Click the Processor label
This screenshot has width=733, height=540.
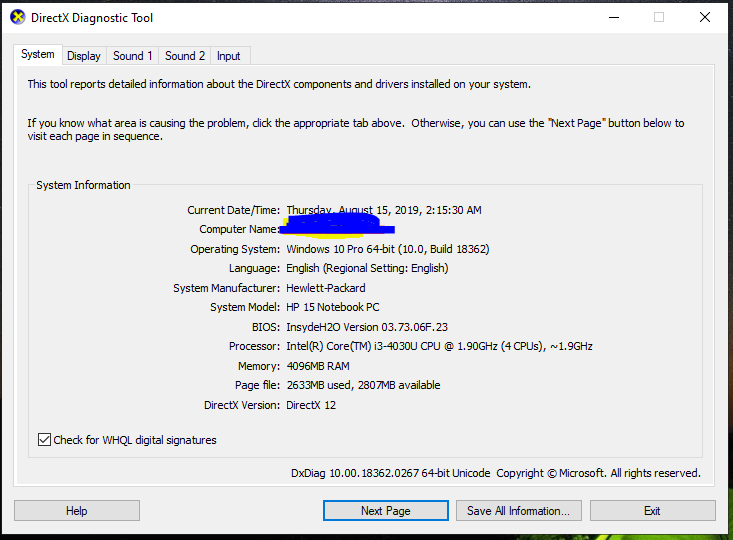point(254,346)
